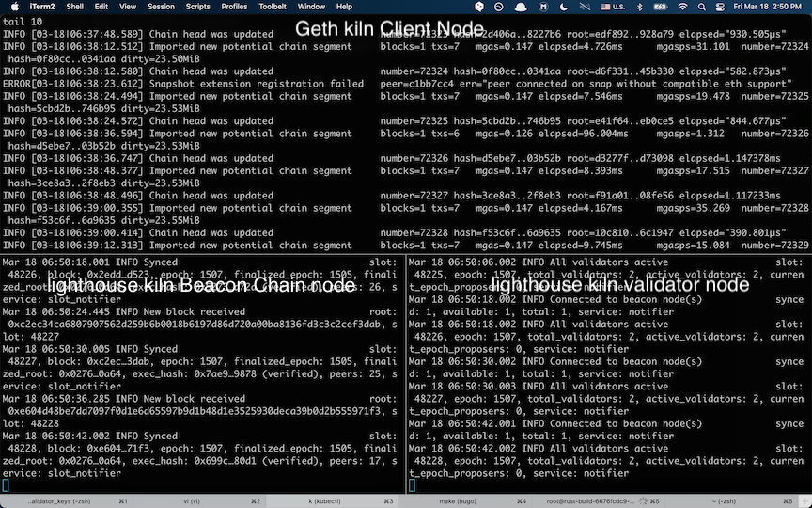The width and height of the screenshot is (812, 508).
Task: Click the circular slashed status icon
Action: pos(499,7)
